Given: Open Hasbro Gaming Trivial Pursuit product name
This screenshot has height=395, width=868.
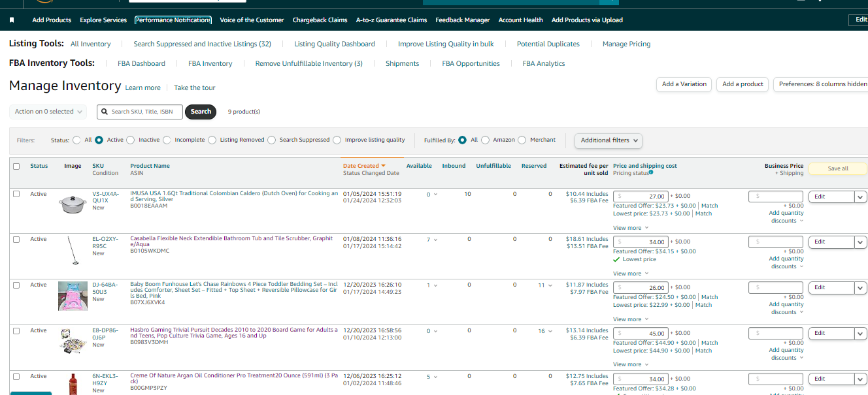Looking at the screenshot, I should pyautogui.click(x=233, y=334).
